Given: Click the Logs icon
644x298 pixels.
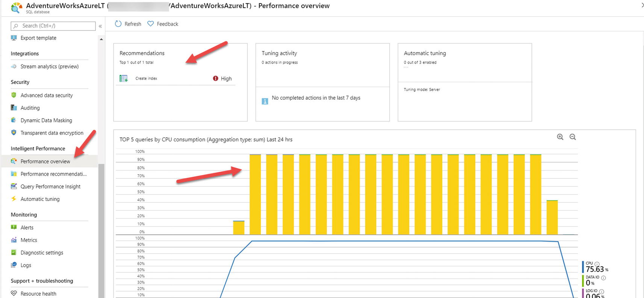Looking at the screenshot, I should [14, 265].
